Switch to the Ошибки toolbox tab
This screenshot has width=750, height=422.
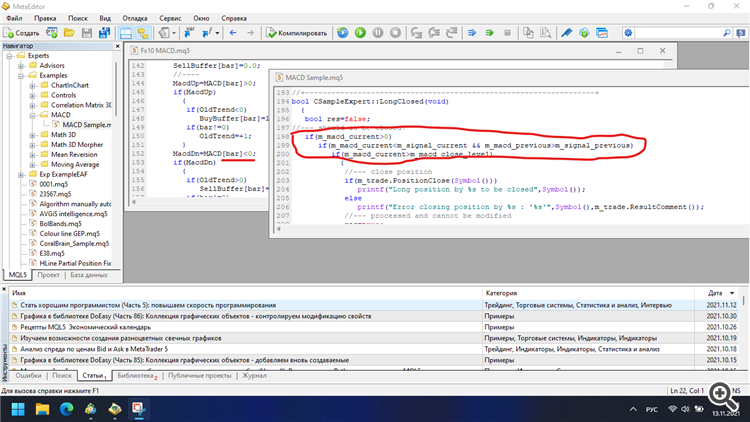28,376
